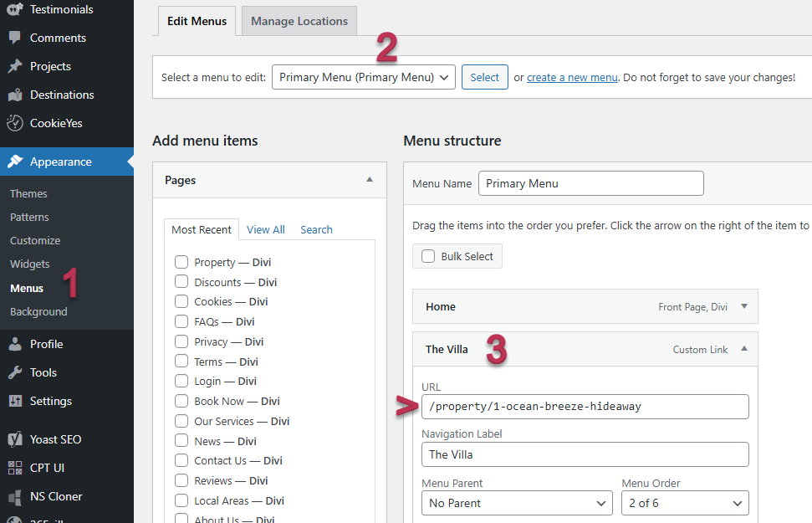Check the Property page checkbox
The image size is (812, 523).
(x=181, y=262)
